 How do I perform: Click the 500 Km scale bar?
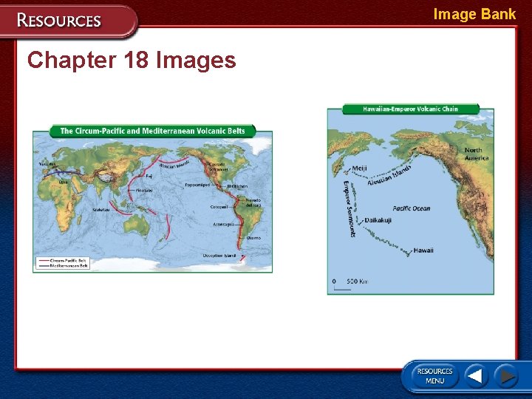(350, 284)
